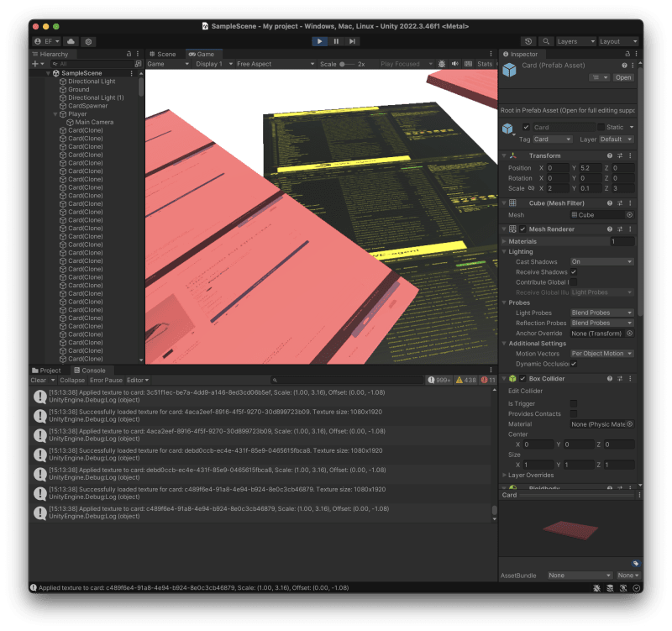Disable the Box Collider checkbox
This screenshot has height=631, width=672.
click(x=522, y=378)
